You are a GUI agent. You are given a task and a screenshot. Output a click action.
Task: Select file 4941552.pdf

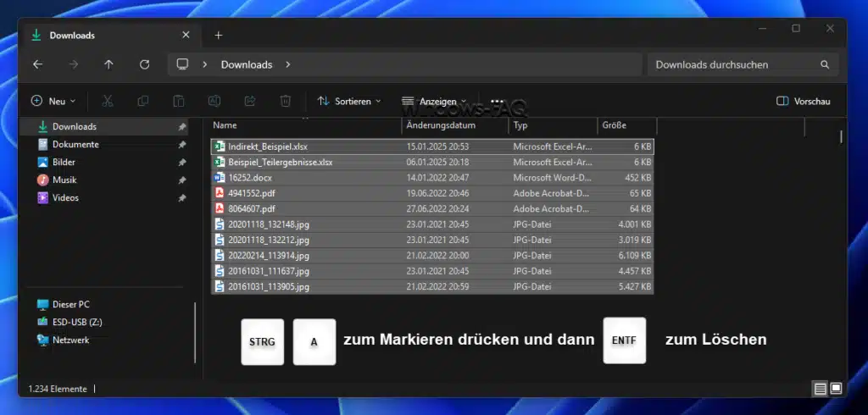pyautogui.click(x=432, y=193)
